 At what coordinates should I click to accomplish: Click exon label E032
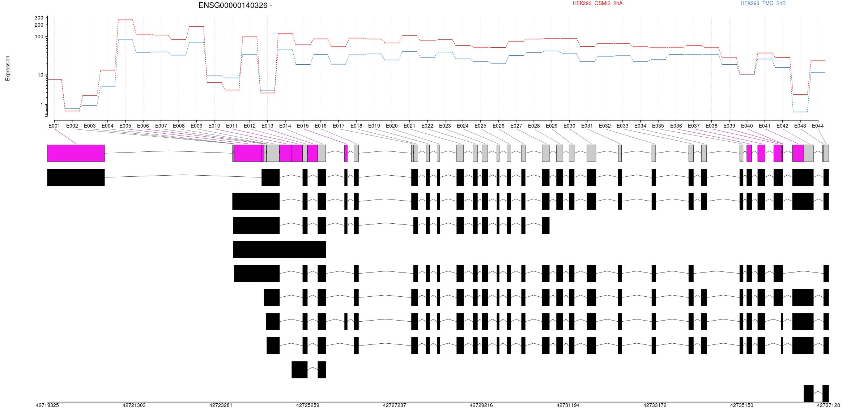click(x=605, y=126)
